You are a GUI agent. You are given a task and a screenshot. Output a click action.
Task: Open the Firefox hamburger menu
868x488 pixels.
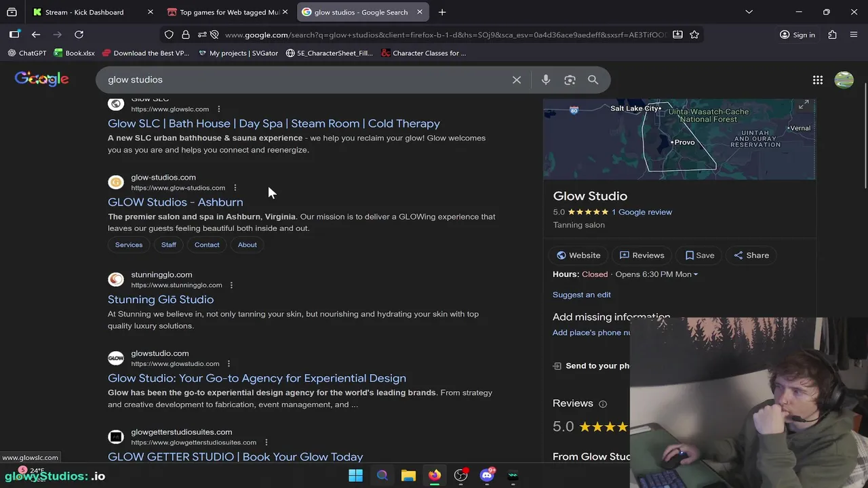854,35
